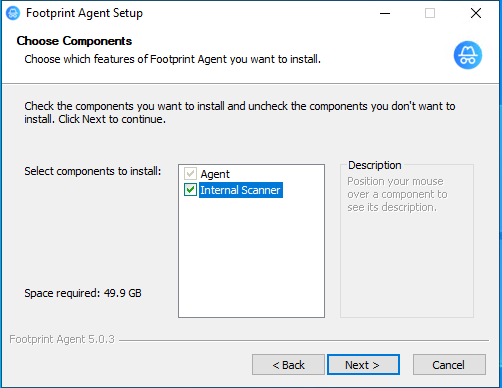Click the Footprint Agent title bar icon
This screenshot has height=388, width=502.
(13, 13)
